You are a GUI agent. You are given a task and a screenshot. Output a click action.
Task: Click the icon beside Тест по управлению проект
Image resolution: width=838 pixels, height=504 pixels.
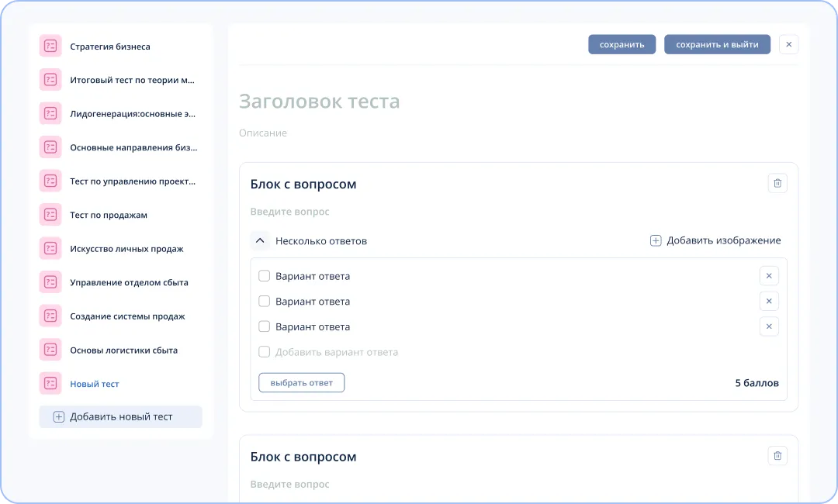(50, 181)
